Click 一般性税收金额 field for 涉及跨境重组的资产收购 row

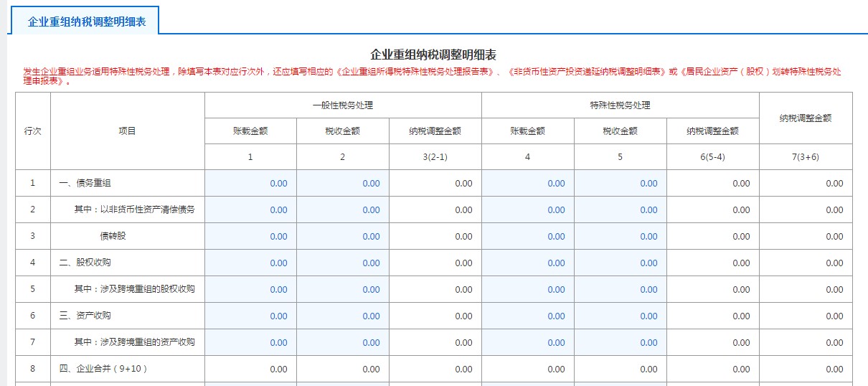pos(343,343)
